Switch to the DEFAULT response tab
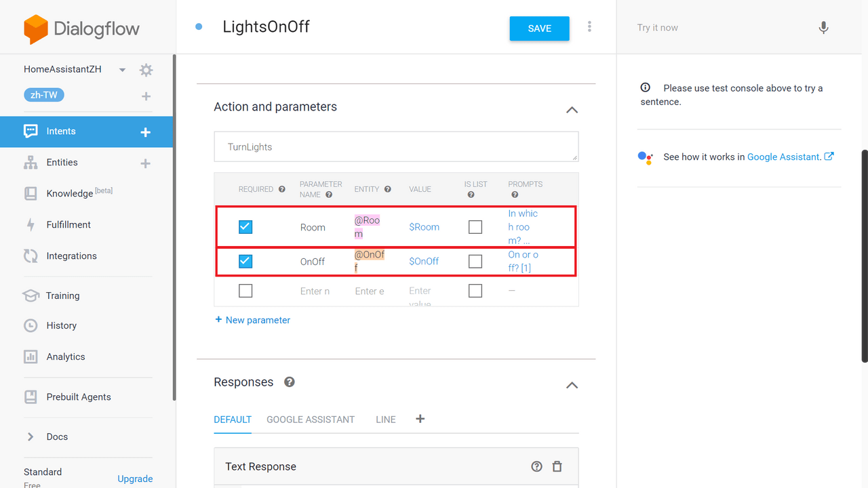This screenshot has height=488, width=868. pyautogui.click(x=233, y=420)
